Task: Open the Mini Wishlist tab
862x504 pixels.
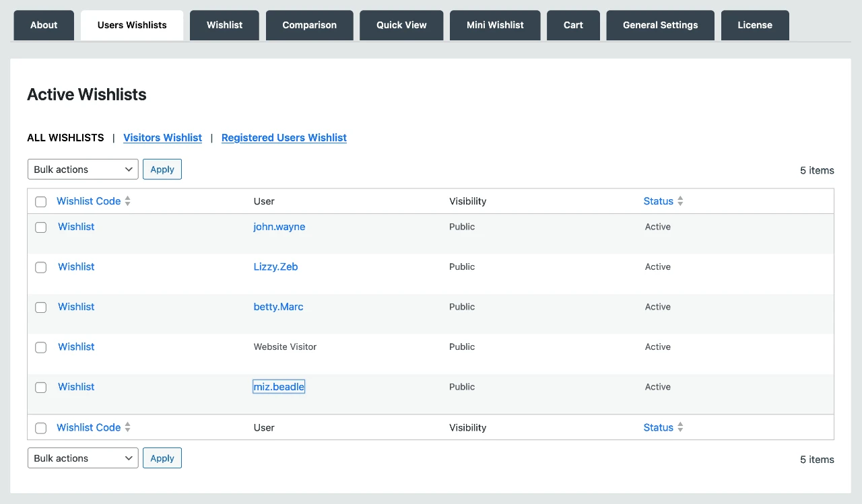Action: (x=495, y=25)
